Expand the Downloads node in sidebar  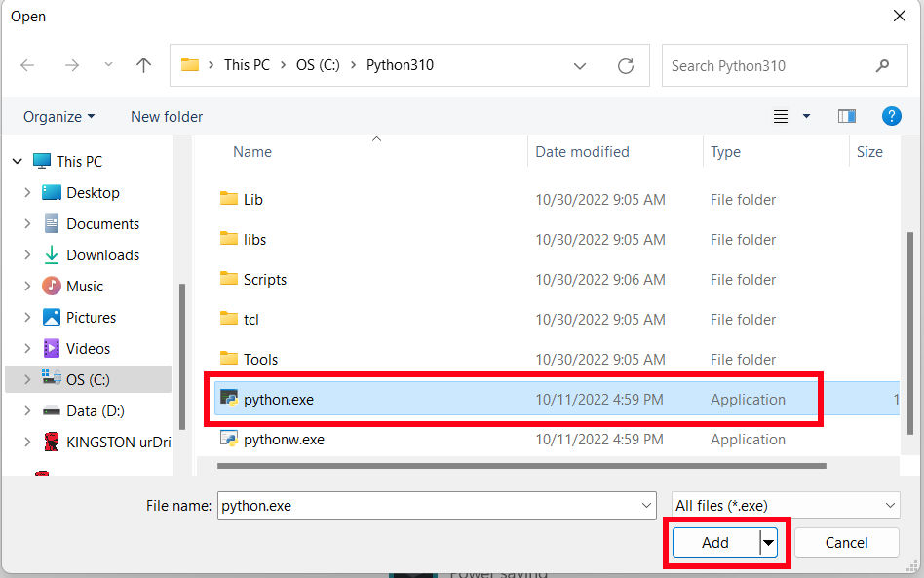tap(27, 254)
